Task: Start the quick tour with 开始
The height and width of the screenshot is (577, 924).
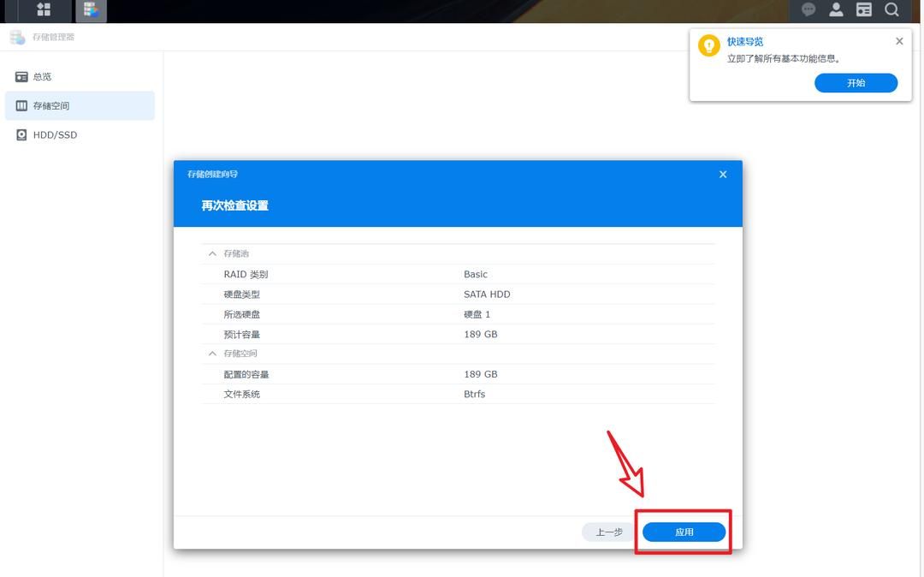Action: click(x=856, y=83)
